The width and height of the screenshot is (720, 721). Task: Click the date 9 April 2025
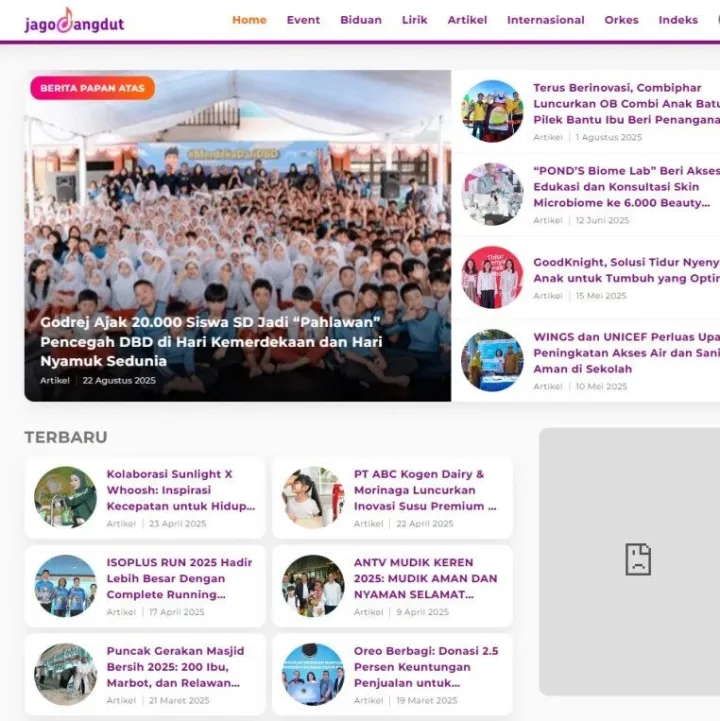[423, 612]
